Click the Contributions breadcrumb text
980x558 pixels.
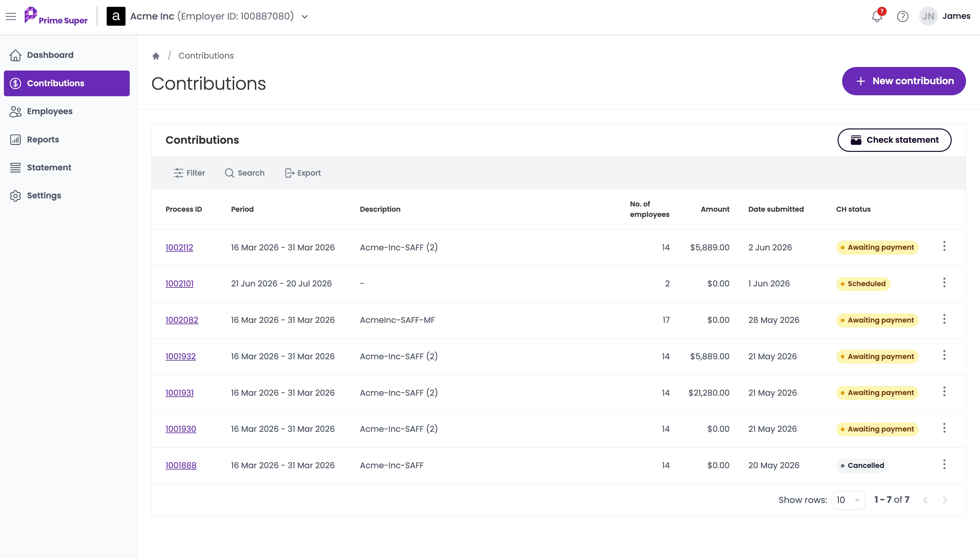(206, 56)
